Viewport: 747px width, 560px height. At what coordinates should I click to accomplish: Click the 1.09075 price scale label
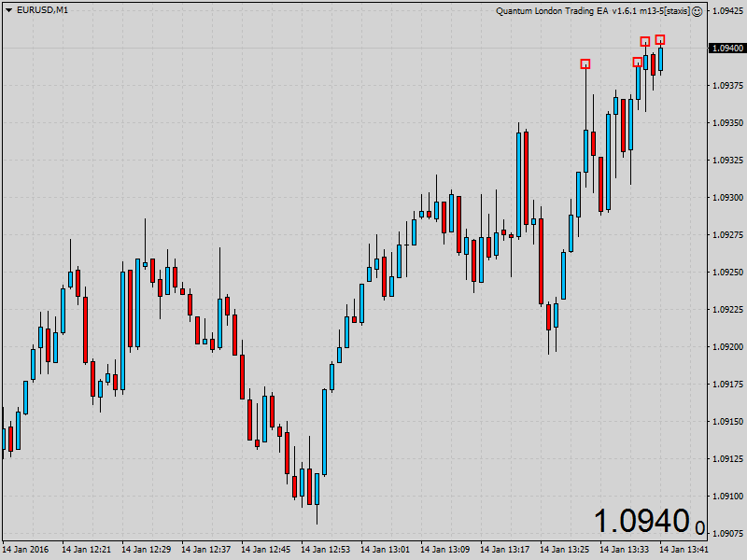728,534
